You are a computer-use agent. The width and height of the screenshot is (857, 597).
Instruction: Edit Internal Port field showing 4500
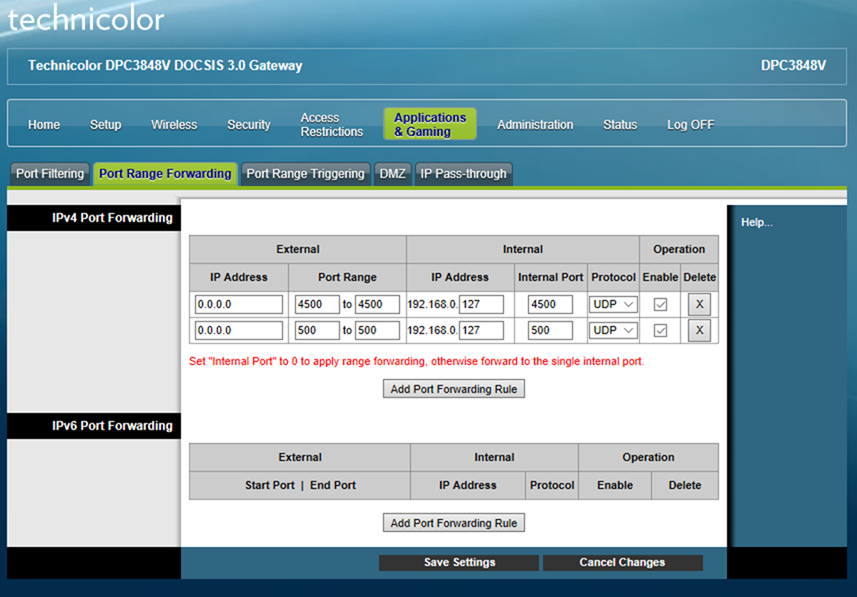550,305
